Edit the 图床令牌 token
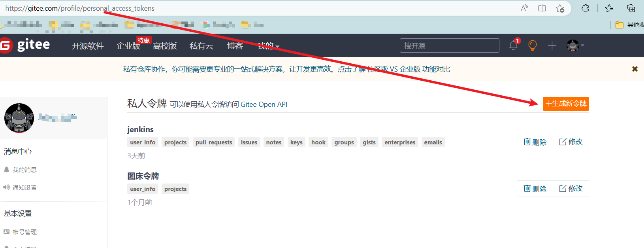This screenshot has width=644, height=248. pos(571,189)
